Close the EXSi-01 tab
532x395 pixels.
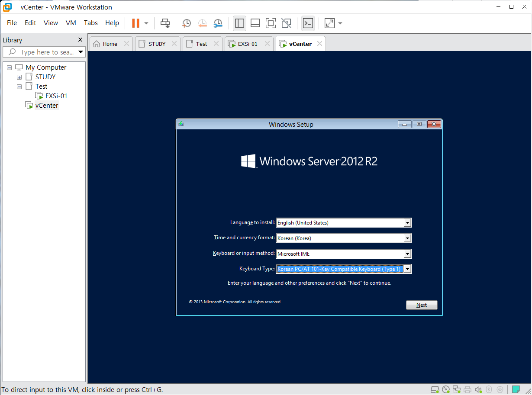267,44
